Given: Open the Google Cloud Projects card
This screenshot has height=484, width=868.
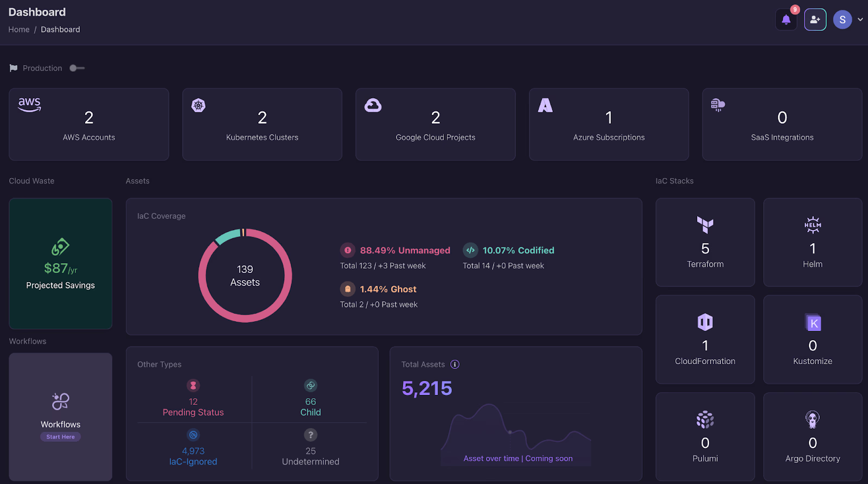Looking at the screenshot, I should [436, 124].
